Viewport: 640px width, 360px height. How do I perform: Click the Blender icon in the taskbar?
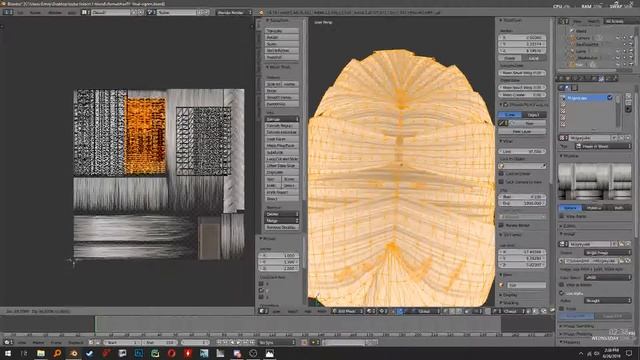click(73, 353)
